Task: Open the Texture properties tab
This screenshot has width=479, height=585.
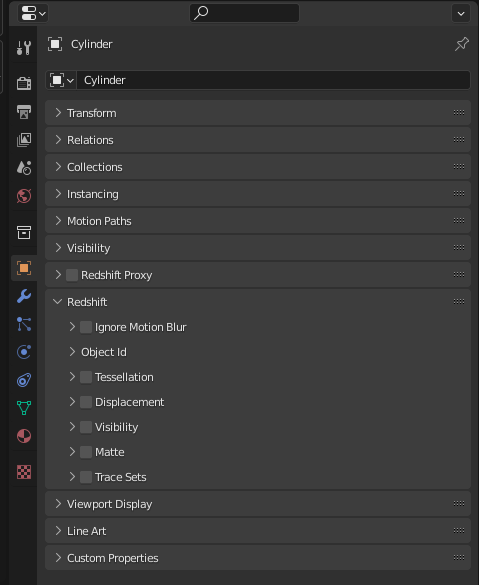Action: pos(24,472)
